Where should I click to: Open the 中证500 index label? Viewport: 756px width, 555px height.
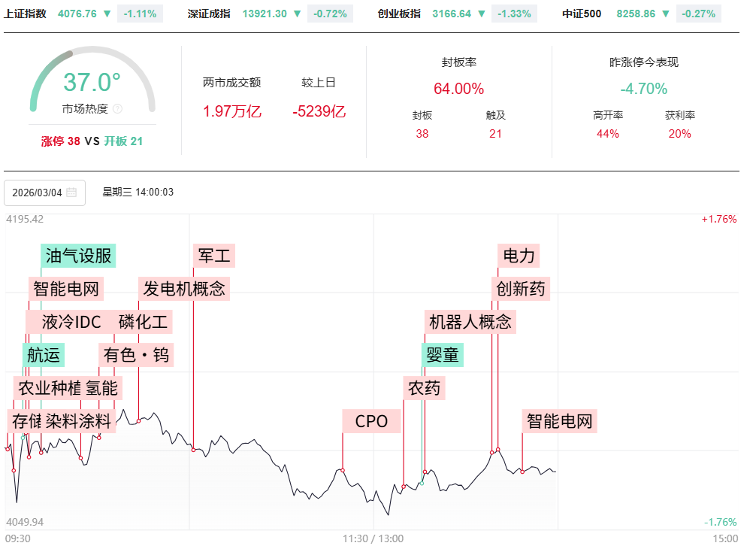click(x=582, y=14)
